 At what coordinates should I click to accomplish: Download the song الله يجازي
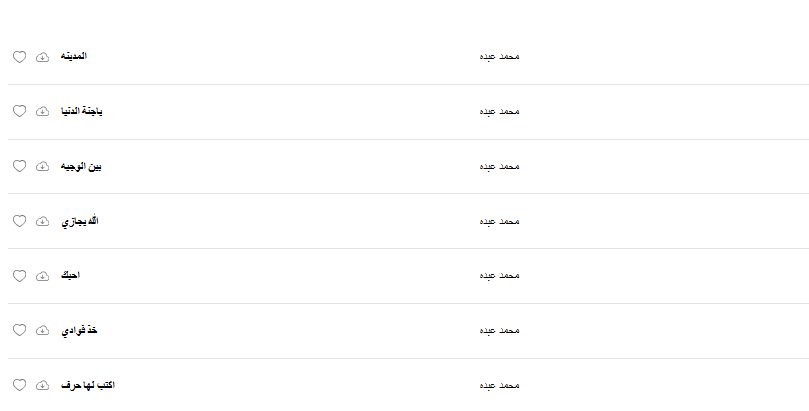click(x=42, y=221)
